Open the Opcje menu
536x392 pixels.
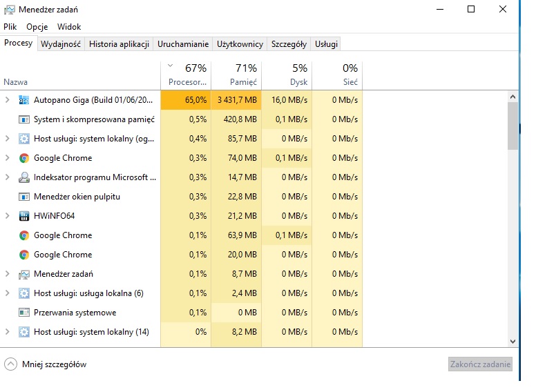[x=37, y=27]
